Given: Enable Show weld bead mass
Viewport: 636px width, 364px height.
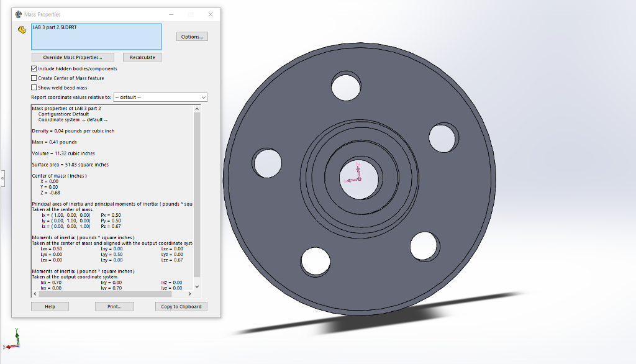Looking at the screenshot, I should pyautogui.click(x=34, y=87).
